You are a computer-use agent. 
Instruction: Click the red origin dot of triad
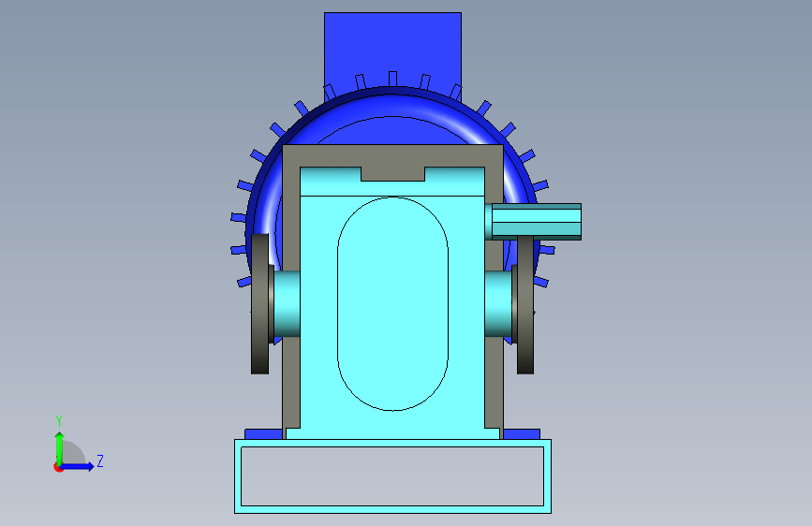coord(58,467)
